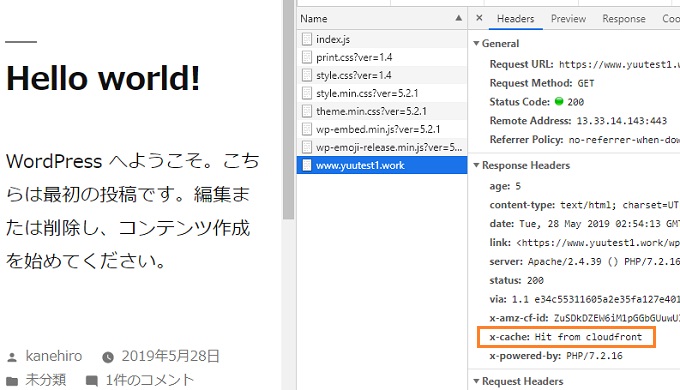Image resolution: width=680 pixels, height=390 pixels.
Task: Select the style.css?ver=1.4 request
Action: click(382, 75)
